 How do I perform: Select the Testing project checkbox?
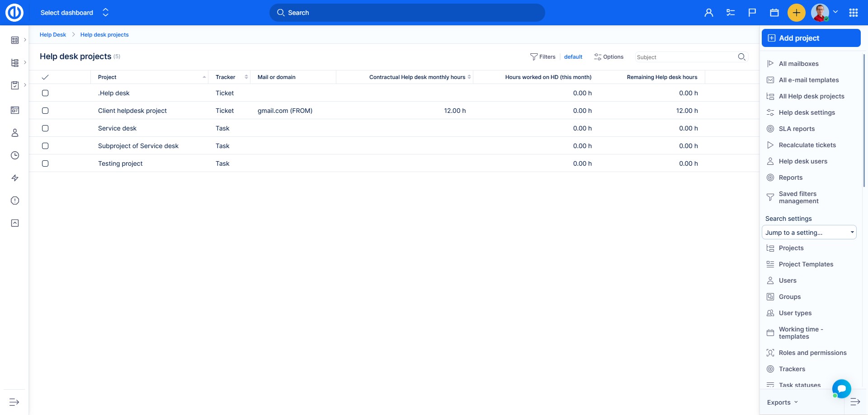[45, 163]
